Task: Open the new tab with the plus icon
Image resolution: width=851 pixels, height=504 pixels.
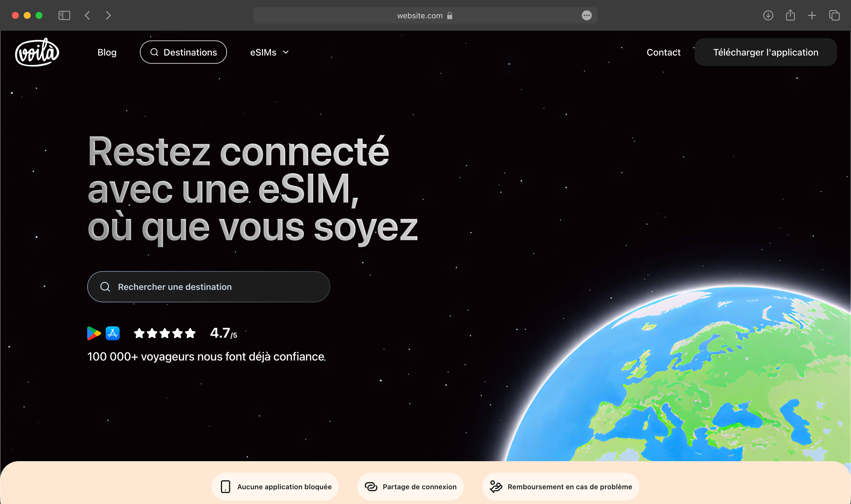Action: click(812, 15)
